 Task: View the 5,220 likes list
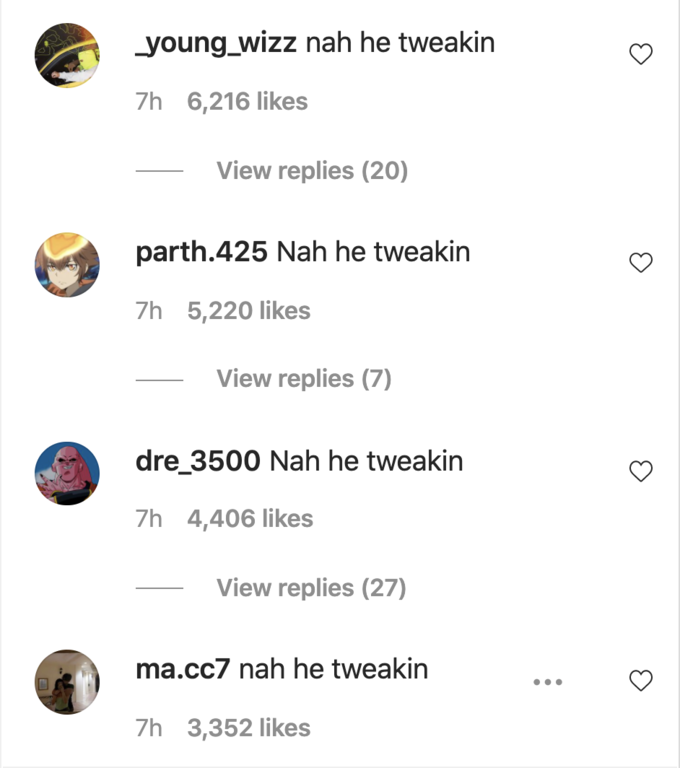click(x=249, y=311)
